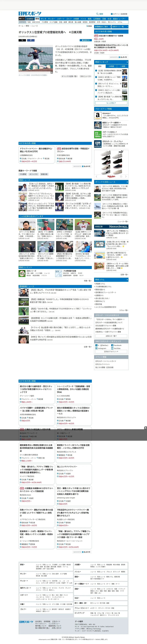This screenshot has width=147, height=644.
Task: Open the WBC2026 sub-menu link
Action: pyautogui.click(x=36, y=22)
